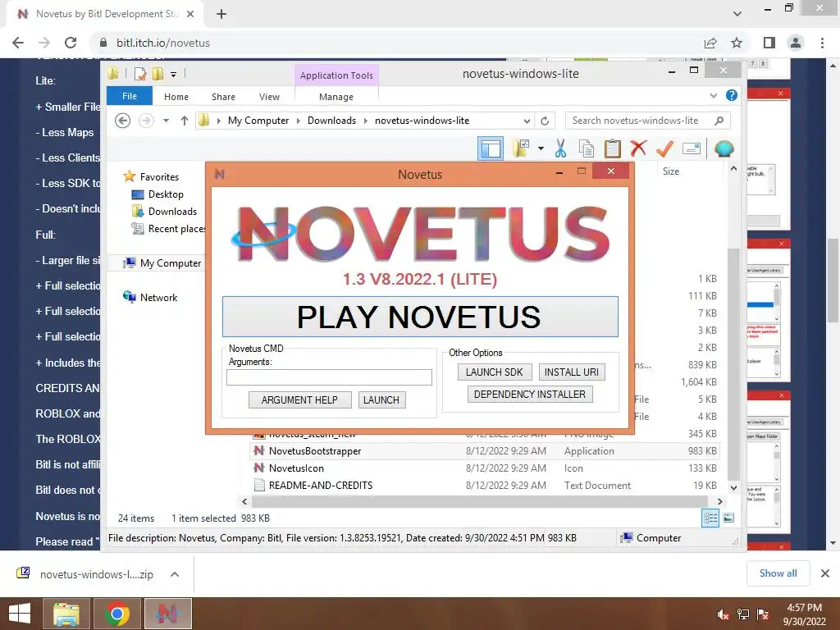Click My Computer in the address breadcrumb
Screen dimensions: 840x630
point(258,121)
